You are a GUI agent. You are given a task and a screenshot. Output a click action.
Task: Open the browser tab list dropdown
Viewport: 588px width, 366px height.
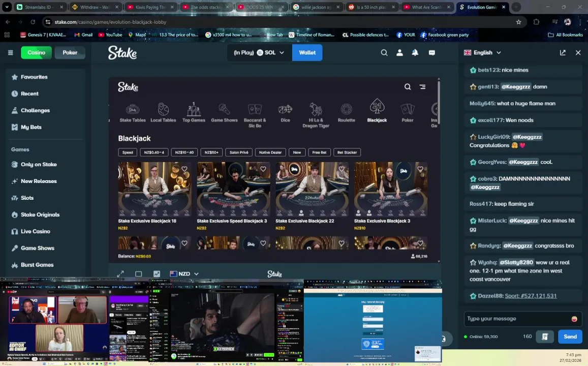point(7,7)
